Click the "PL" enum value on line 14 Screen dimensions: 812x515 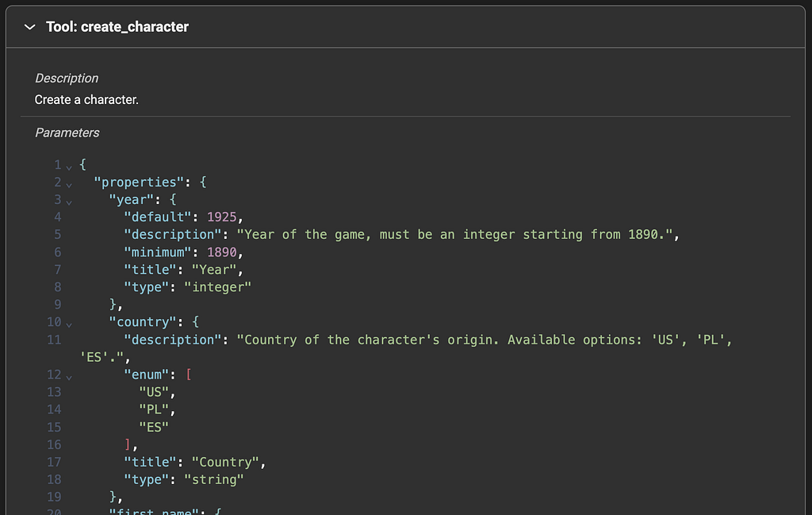[x=154, y=409]
